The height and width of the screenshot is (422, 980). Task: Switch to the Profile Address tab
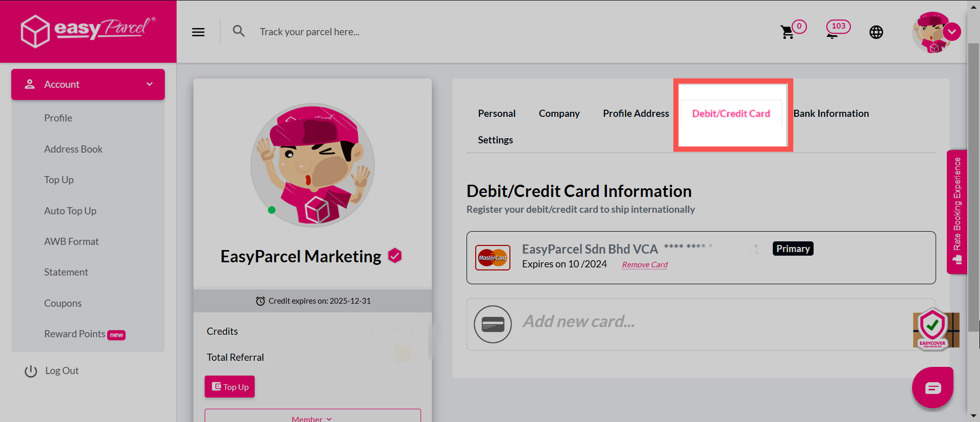(635, 113)
